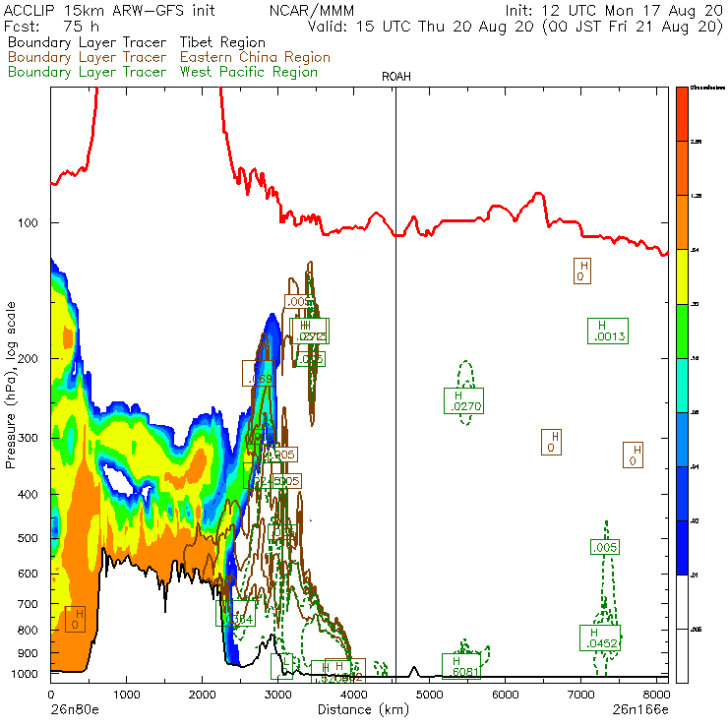Click the 1.28 colorbar tick label
Image resolution: width=728 pixels, height=728 pixels.
696,196
